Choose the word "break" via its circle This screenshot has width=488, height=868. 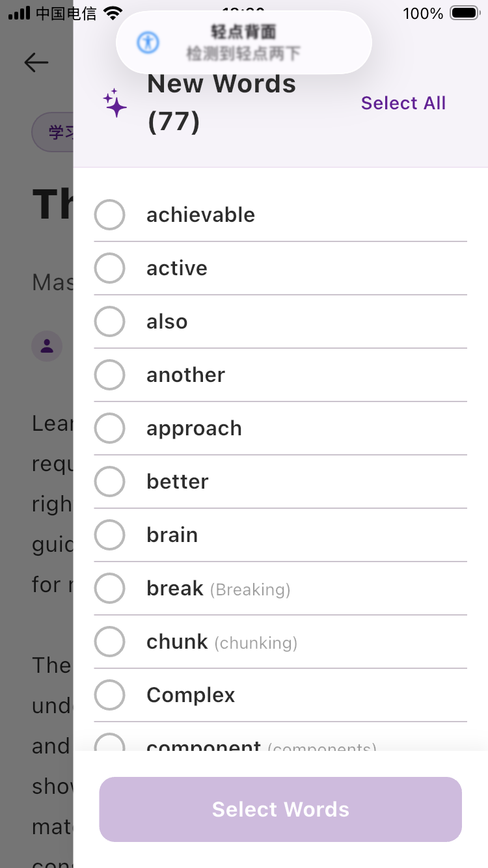[x=109, y=588]
